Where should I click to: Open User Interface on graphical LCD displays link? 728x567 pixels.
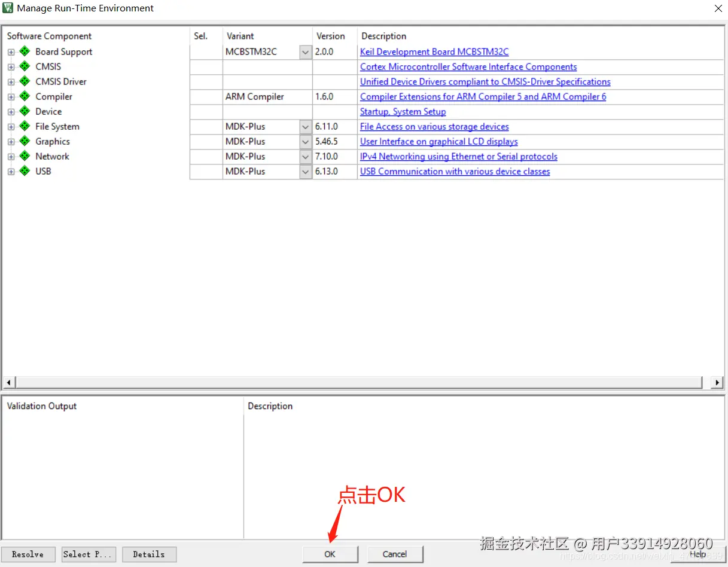click(439, 142)
